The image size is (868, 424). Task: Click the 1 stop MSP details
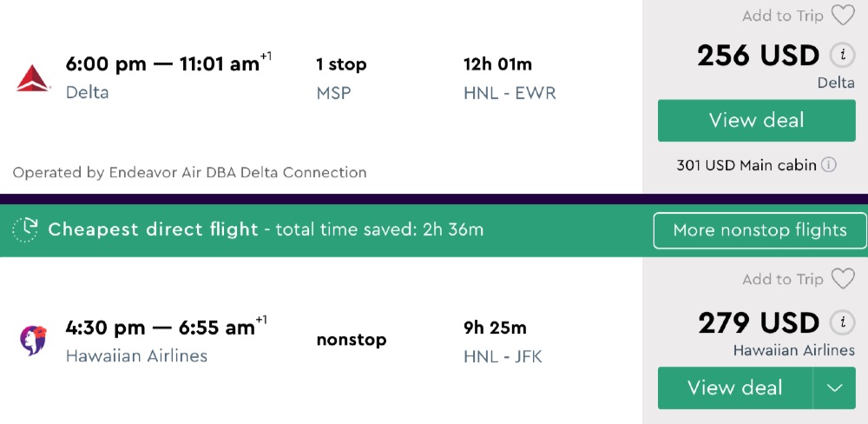tap(341, 77)
